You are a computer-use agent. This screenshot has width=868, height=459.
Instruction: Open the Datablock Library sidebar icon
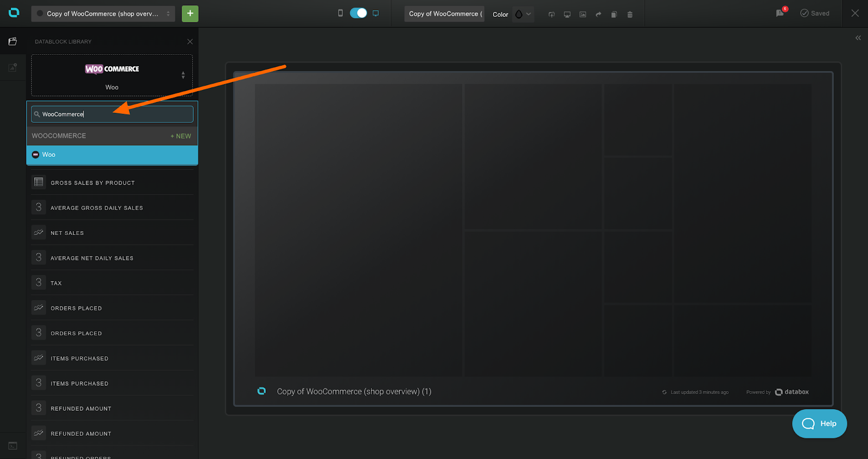coord(12,41)
